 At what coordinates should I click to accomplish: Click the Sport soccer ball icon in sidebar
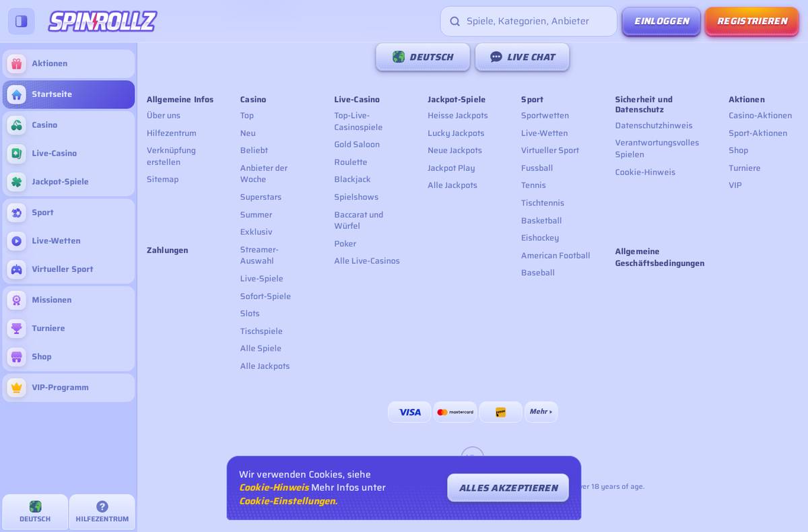click(x=17, y=213)
